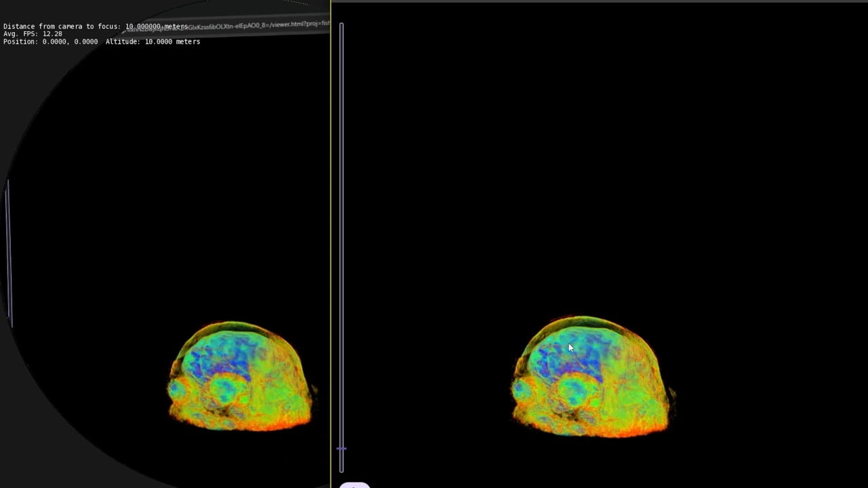
Task: Click the vertical slider handle marker
Action: [x=341, y=448]
